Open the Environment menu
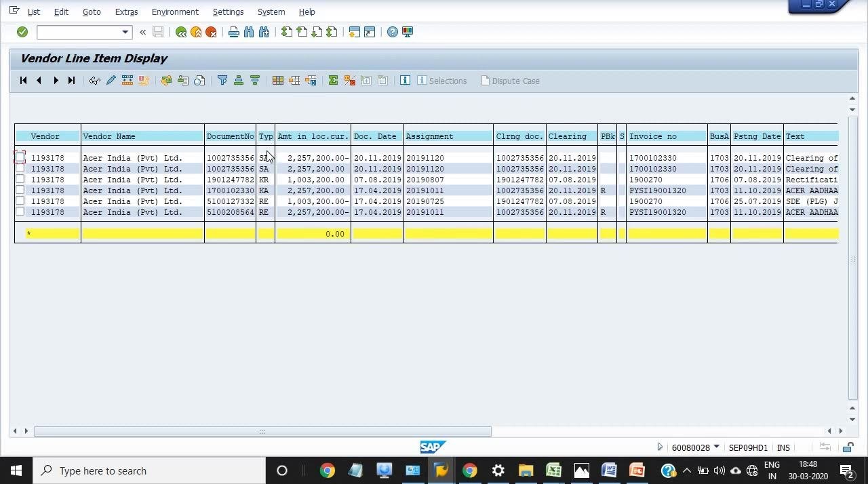Image resolution: width=868 pixels, height=484 pixels. click(x=175, y=12)
